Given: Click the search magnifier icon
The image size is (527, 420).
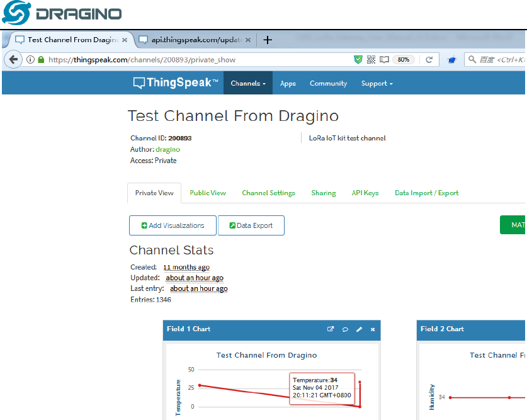Looking at the screenshot, I should (472, 59).
